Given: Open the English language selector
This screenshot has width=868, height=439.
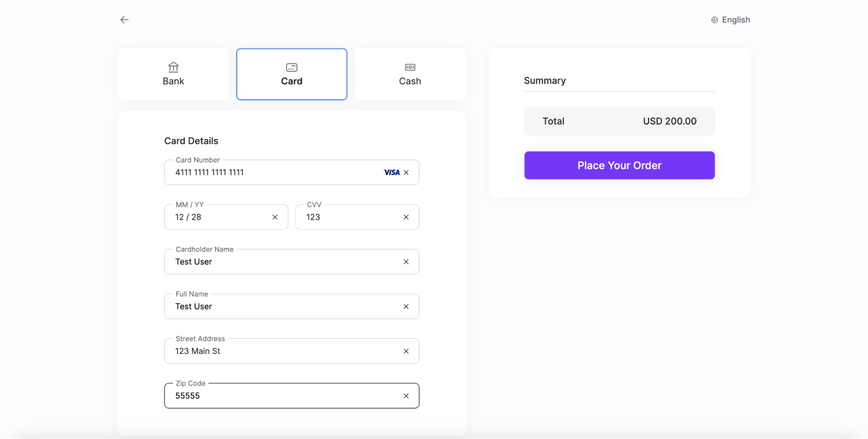Looking at the screenshot, I should [x=736, y=20].
